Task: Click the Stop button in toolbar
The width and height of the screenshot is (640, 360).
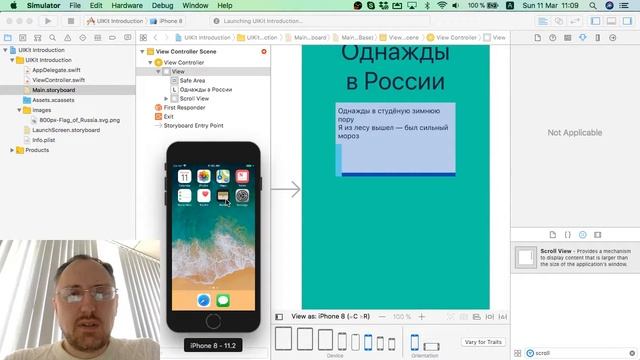Action: (71, 21)
